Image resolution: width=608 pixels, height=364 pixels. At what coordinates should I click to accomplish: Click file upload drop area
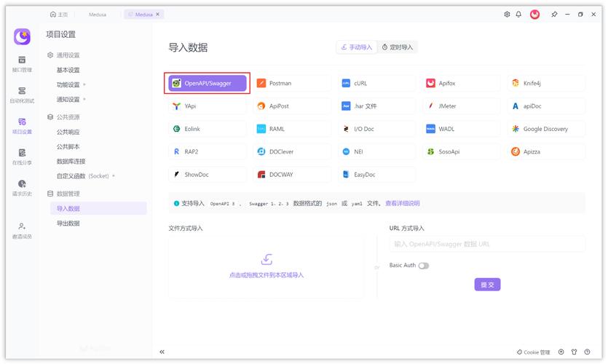coord(267,266)
